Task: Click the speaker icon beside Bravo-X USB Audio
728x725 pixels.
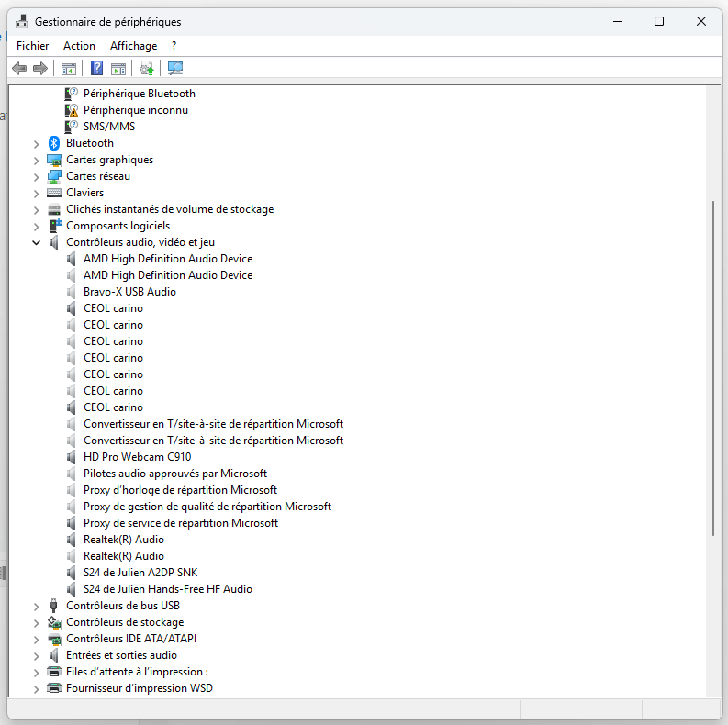Action: (x=71, y=292)
